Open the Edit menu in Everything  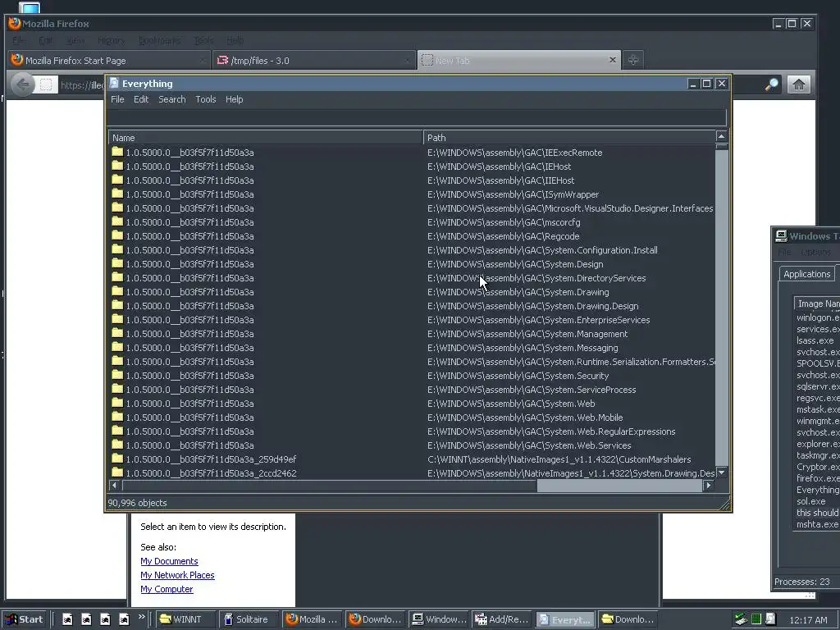click(141, 99)
